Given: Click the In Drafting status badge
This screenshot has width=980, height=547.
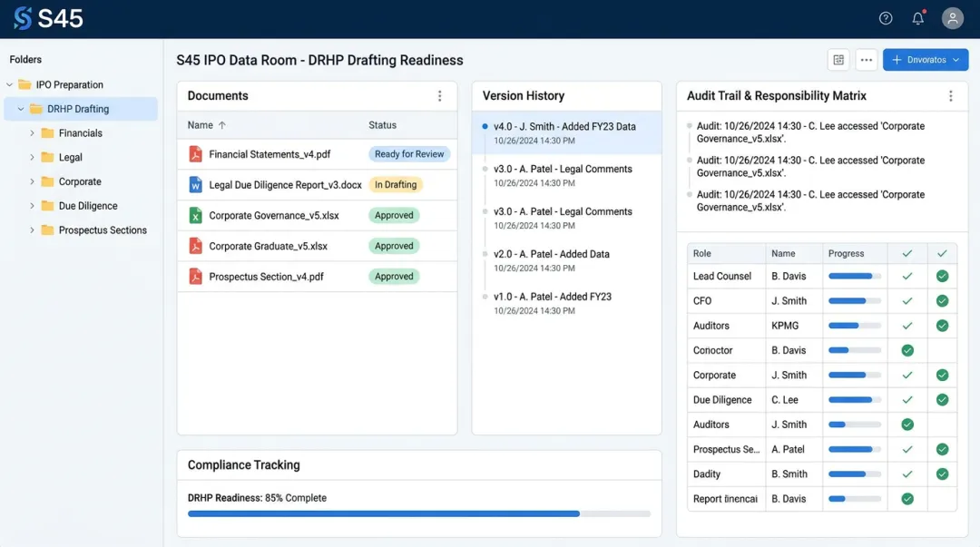Looking at the screenshot, I should pyautogui.click(x=395, y=184).
